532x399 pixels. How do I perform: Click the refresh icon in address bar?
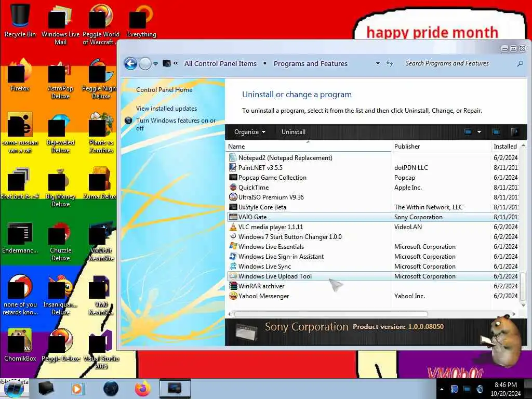pos(390,63)
